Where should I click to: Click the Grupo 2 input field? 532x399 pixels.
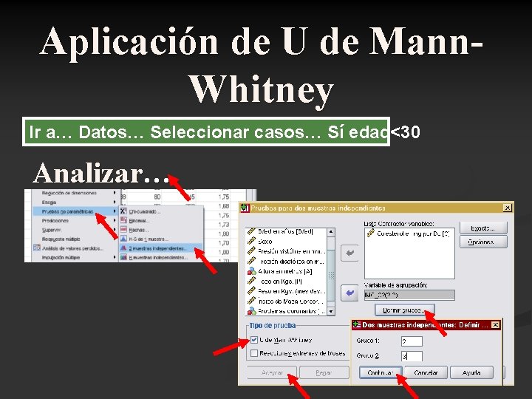(x=412, y=356)
